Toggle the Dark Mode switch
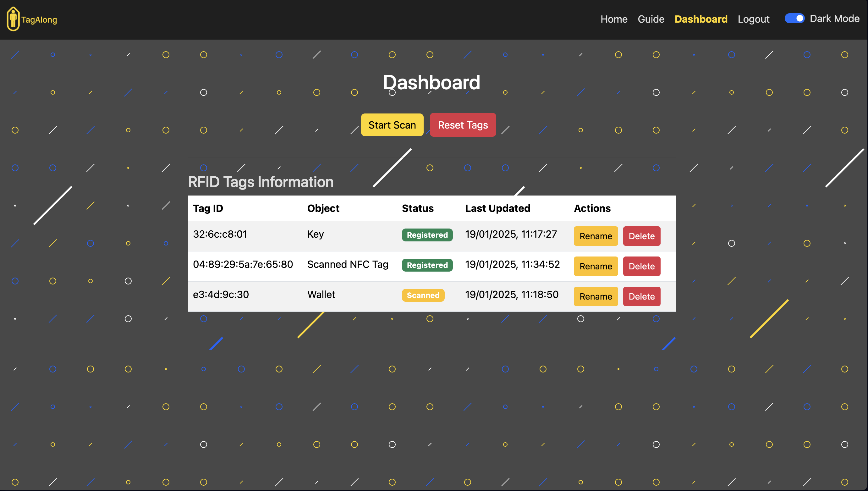 (x=794, y=19)
